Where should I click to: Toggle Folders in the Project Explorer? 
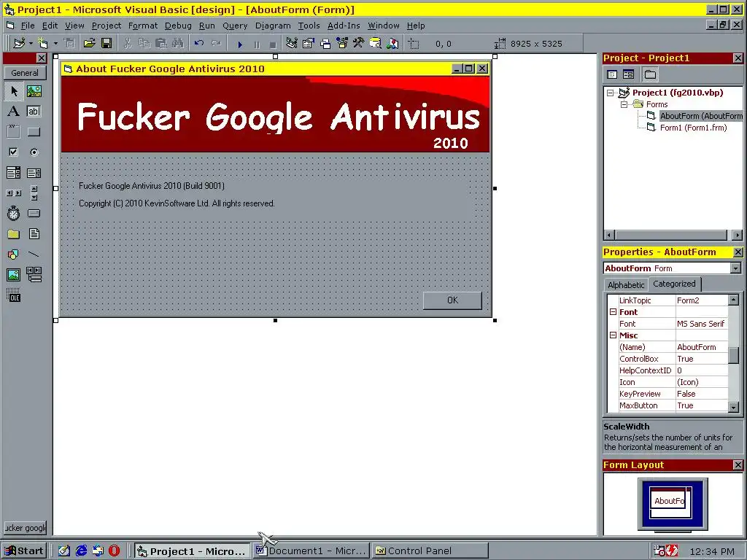(650, 74)
